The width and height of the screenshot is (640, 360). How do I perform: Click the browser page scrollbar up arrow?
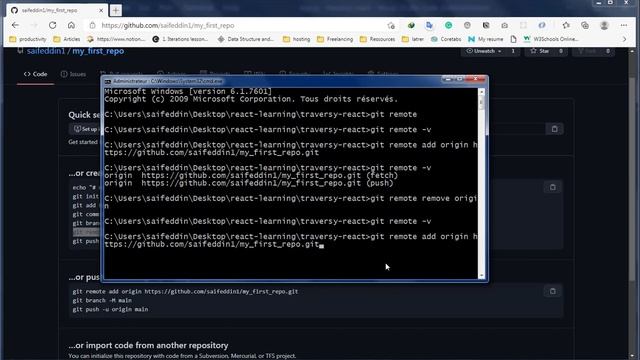click(632, 51)
